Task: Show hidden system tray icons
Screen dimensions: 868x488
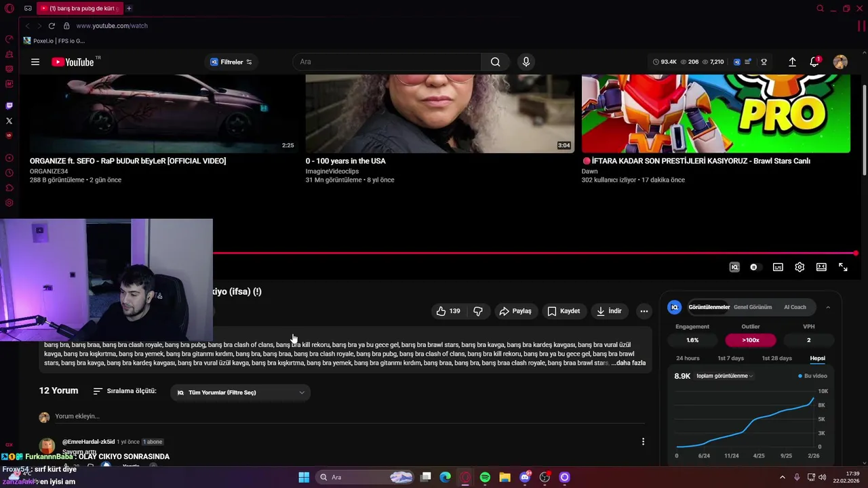Action: (783, 477)
